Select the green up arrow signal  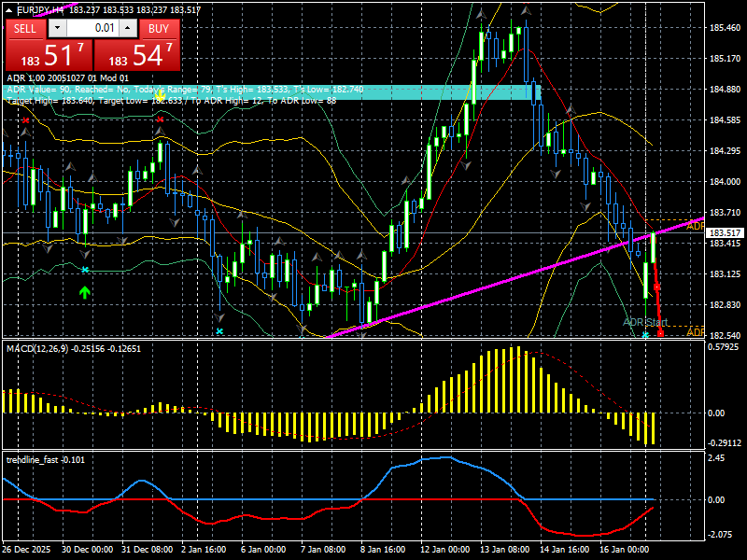(x=85, y=292)
